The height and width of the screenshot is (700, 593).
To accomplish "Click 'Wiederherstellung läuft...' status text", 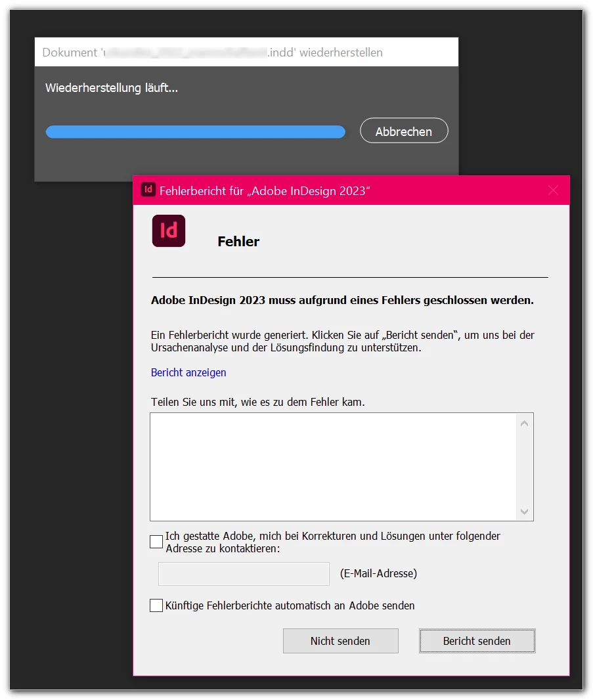I will [x=112, y=88].
